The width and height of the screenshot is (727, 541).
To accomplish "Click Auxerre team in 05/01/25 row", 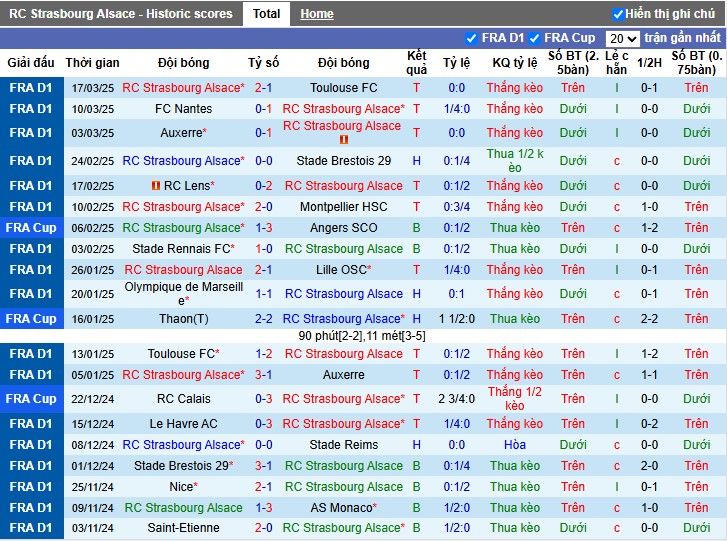I will pos(344,375).
